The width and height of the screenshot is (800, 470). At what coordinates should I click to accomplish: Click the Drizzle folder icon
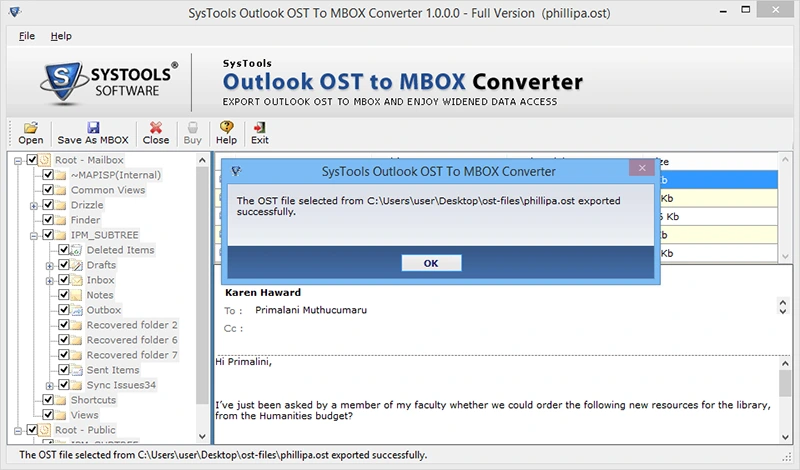click(60, 205)
